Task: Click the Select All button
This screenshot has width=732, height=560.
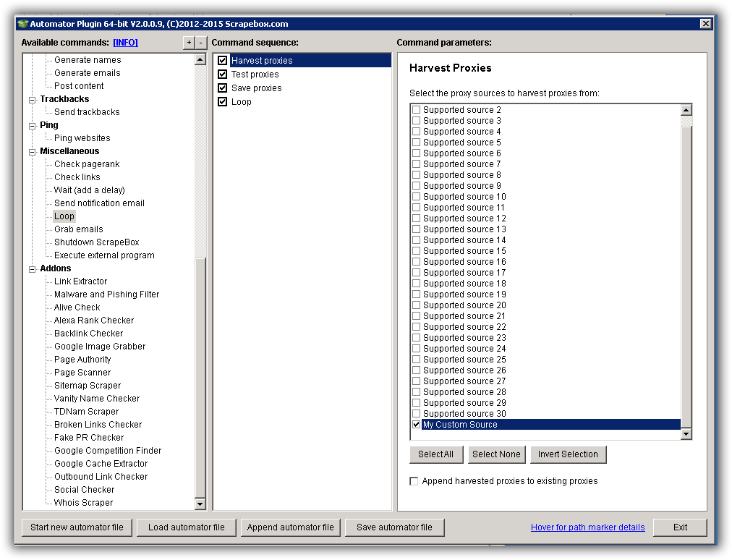Action: pyautogui.click(x=436, y=454)
